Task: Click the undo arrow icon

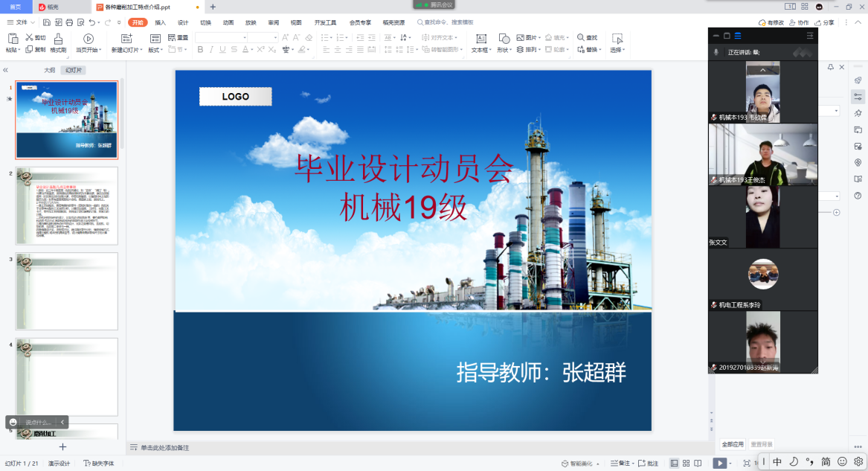Action: coord(92,22)
